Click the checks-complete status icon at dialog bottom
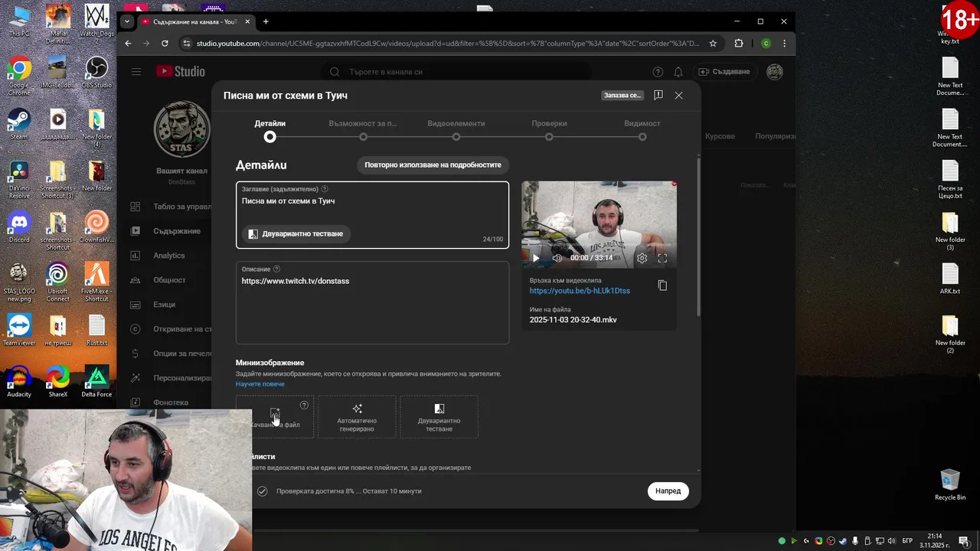Image resolution: width=980 pixels, height=551 pixels. pos(262,491)
